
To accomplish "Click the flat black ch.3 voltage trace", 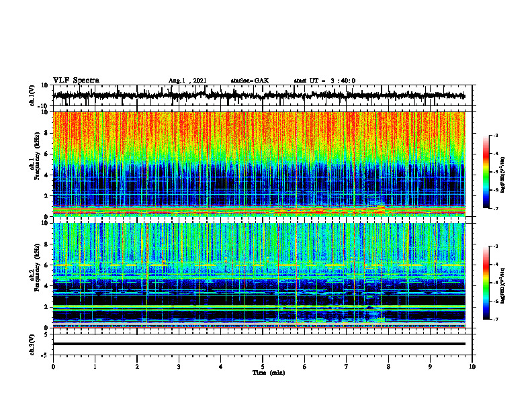I will point(259,344).
